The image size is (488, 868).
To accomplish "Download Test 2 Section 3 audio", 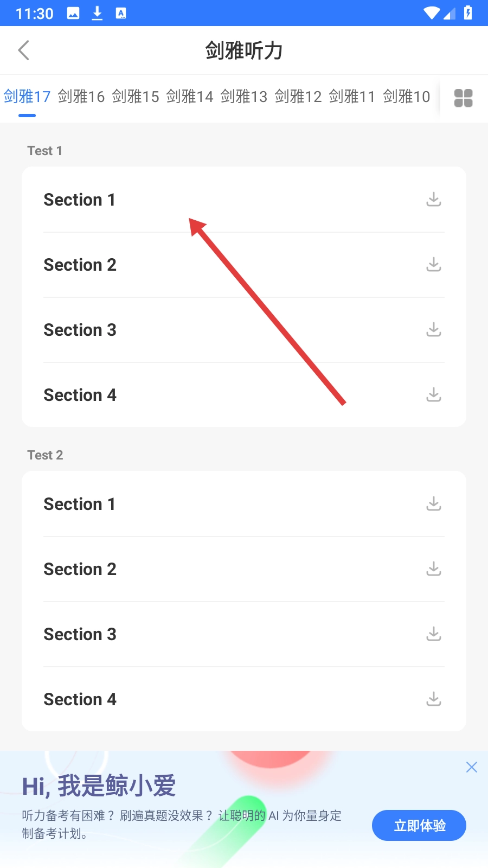I will [433, 634].
